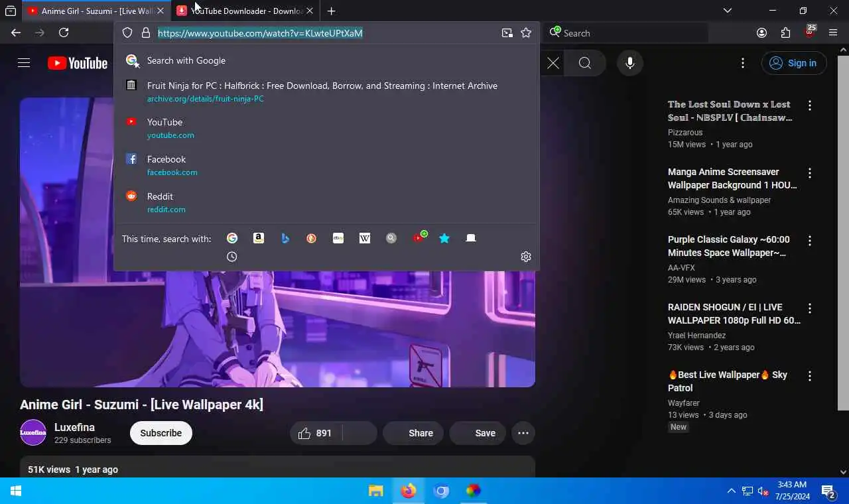Search this time with Google icon

[x=232, y=238]
